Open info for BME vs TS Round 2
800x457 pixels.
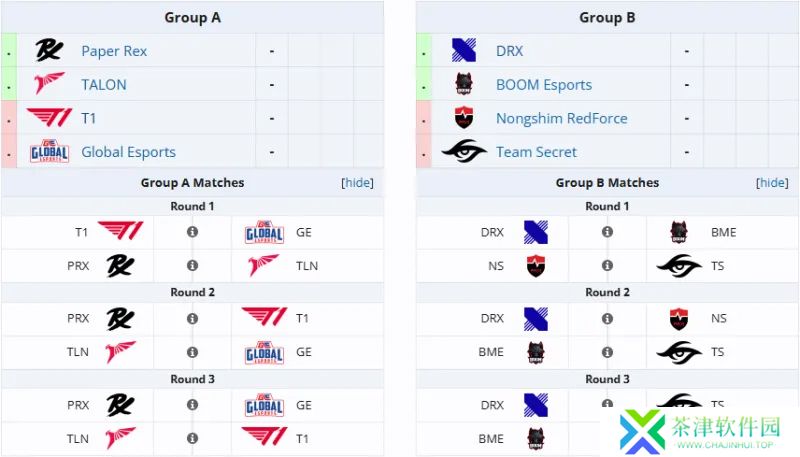[x=607, y=352]
